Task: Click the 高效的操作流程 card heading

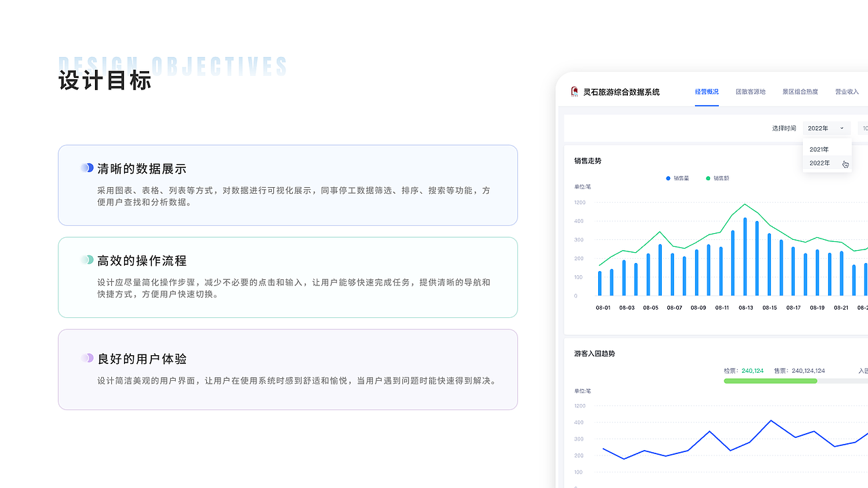Action: [x=142, y=261]
